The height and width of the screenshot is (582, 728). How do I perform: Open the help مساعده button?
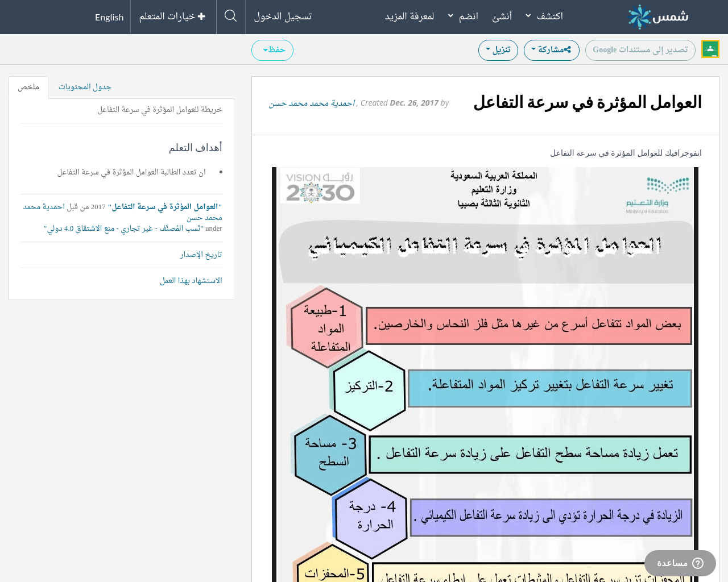680,563
